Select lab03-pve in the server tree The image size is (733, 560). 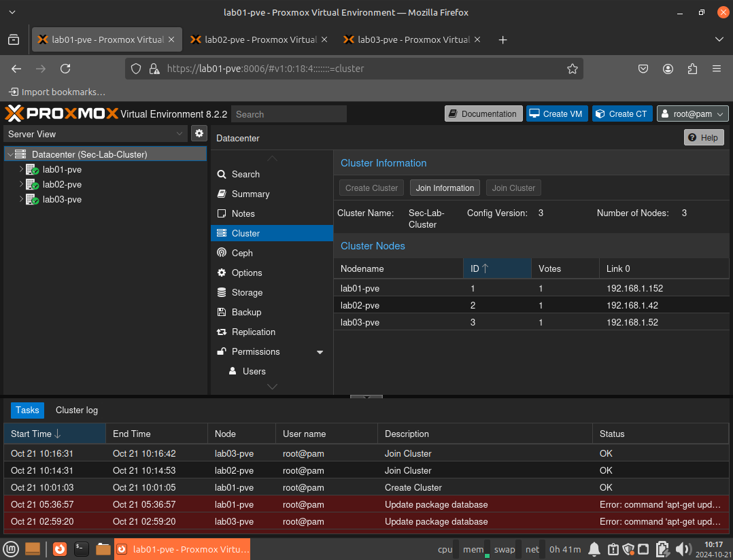(x=62, y=199)
